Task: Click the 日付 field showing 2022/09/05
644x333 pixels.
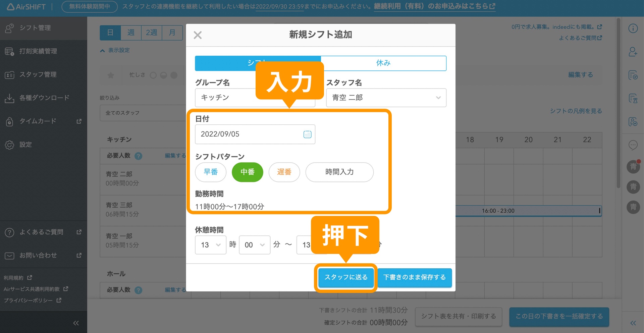Action: pyautogui.click(x=248, y=134)
